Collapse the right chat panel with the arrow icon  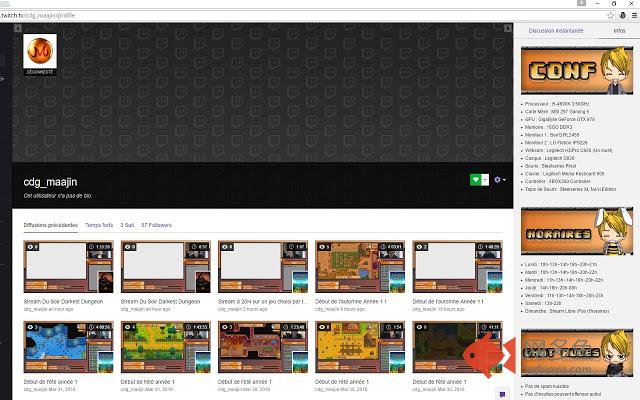(507, 28)
